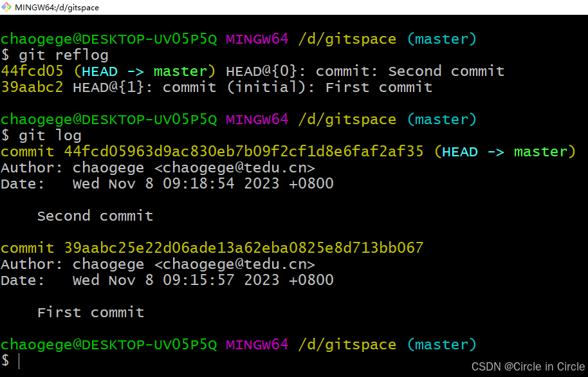
Task: Click the CSDN @Circle in Circle watermark
Action: 528,366
